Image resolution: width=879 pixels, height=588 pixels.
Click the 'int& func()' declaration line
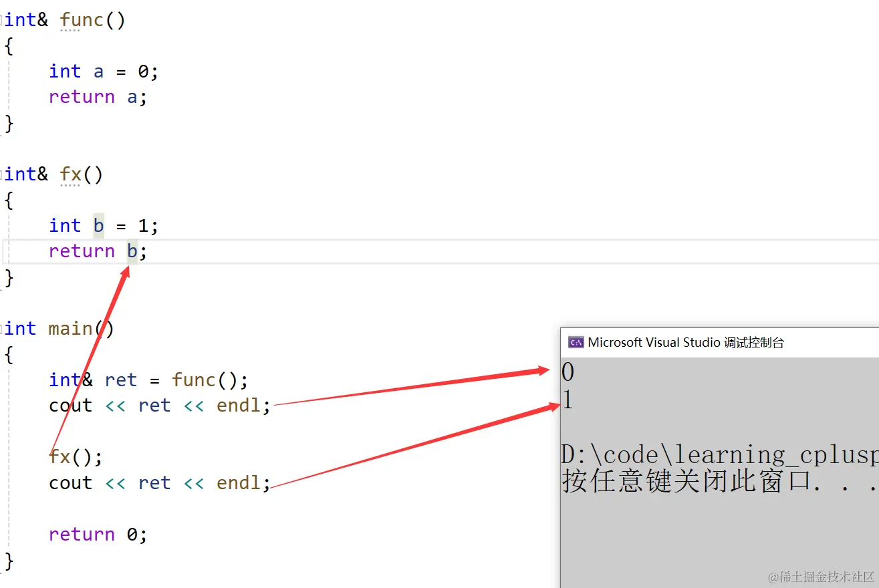[x=66, y=20]
